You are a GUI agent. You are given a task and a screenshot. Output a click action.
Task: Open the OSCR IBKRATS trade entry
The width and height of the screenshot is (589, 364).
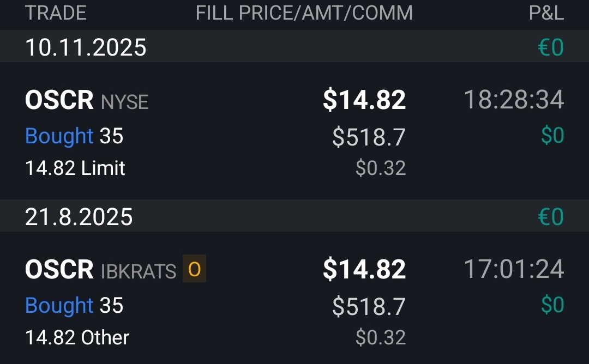[100, 270]
